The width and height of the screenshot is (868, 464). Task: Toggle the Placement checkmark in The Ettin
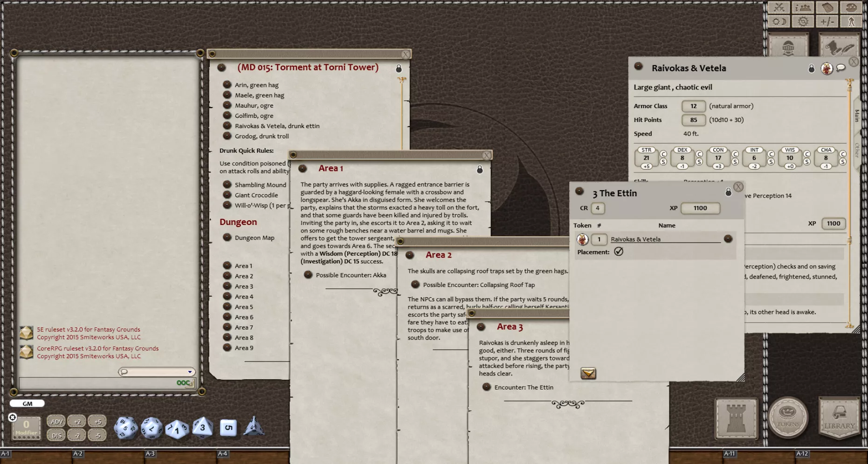click(x=619, y=252)
